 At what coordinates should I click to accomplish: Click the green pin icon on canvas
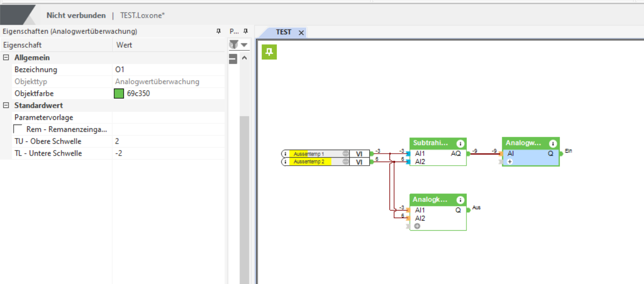[x=269, y=51]
